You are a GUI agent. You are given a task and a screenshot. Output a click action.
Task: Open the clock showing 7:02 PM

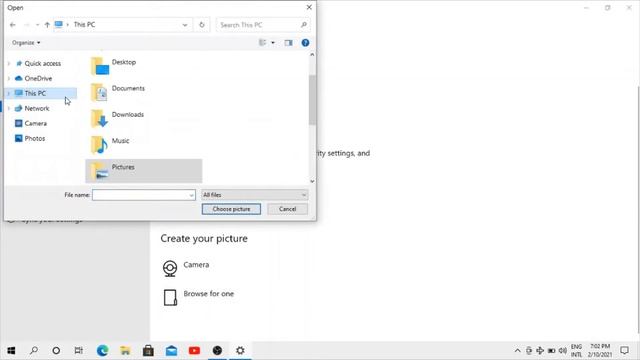point(600,351)
